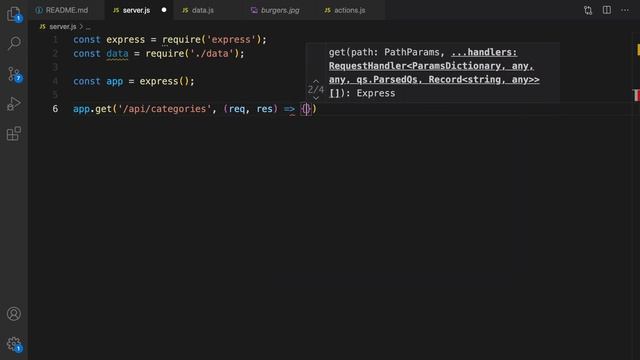Viewport: 640px width, 360px height.
Task: Open the Extensions view
Action: click(14, 133)
